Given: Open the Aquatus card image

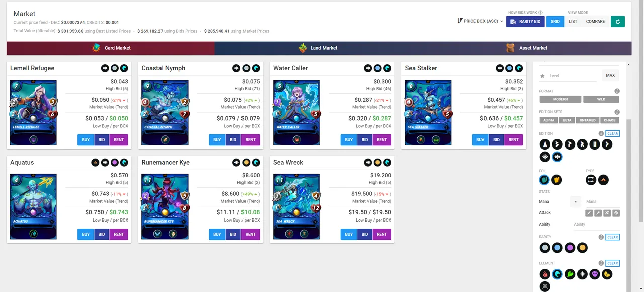Looking at the screenshot, I should pyautogui.click(x=33, y=206).
